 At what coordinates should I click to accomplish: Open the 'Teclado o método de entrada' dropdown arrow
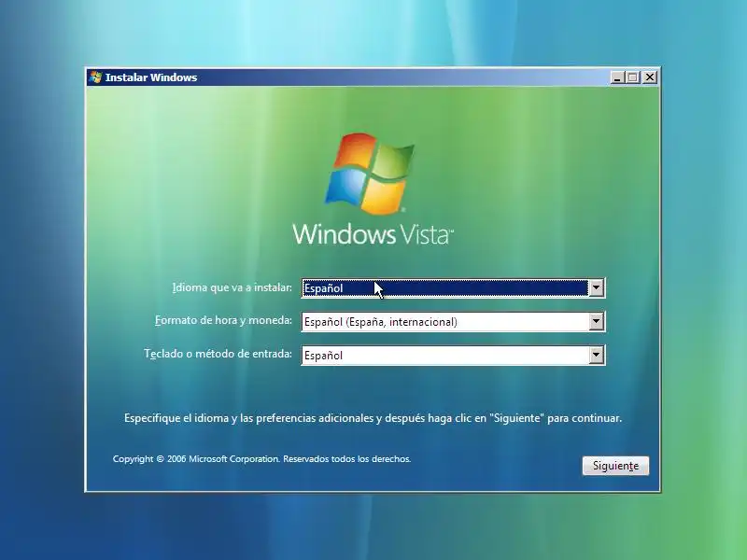pyautogui.click(x=596, y=356)
